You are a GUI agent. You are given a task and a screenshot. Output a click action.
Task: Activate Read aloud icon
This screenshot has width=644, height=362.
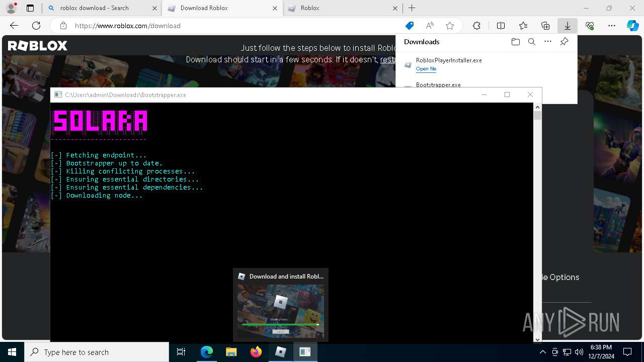(x=430, y=26)
